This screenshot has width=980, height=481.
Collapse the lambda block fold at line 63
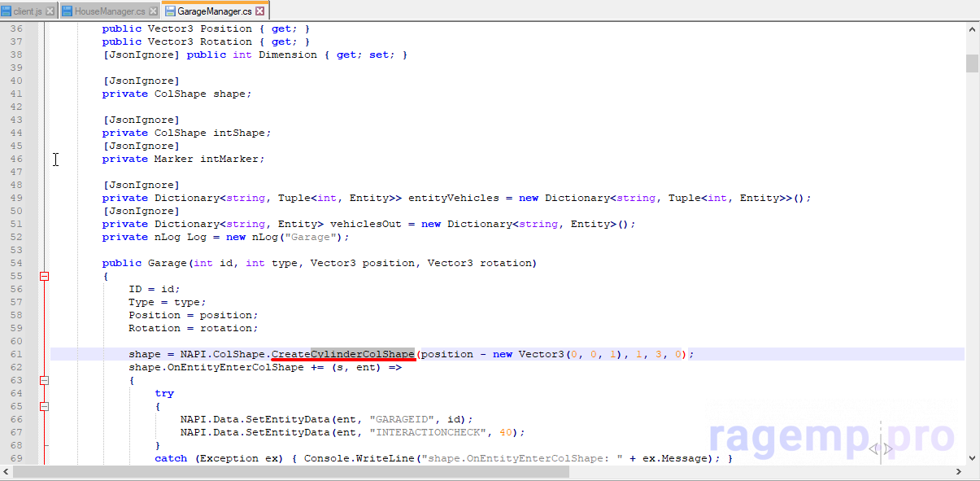[x=44, y=380]
